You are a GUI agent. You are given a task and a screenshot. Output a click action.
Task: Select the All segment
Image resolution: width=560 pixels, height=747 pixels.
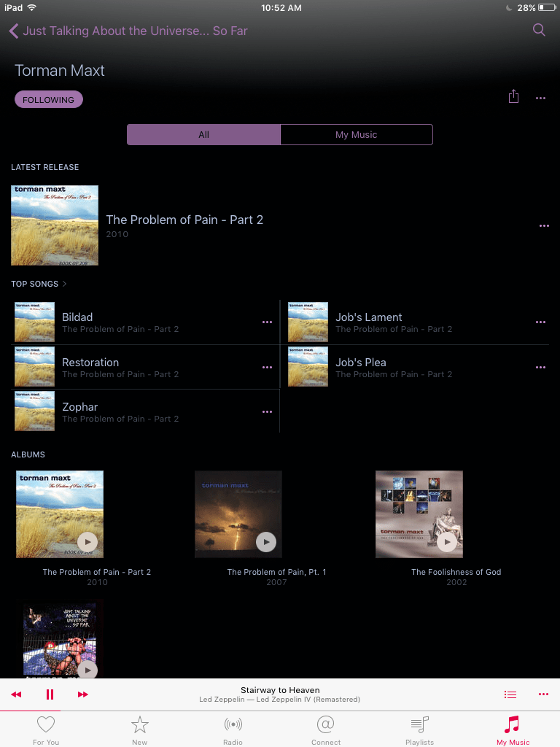pyautogui.click(x=204, y=134)
